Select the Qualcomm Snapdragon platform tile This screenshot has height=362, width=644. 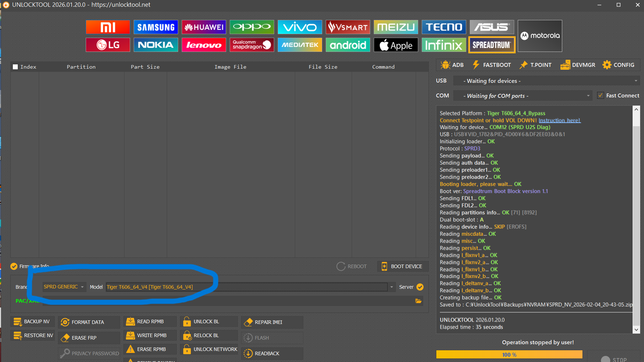tap(252, 45)
